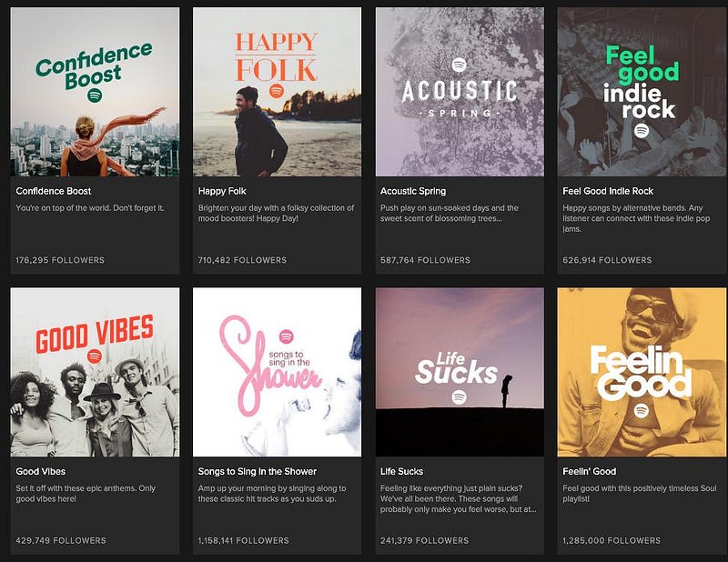Open the Confidence Boost playlist title

tap(54, 191)
